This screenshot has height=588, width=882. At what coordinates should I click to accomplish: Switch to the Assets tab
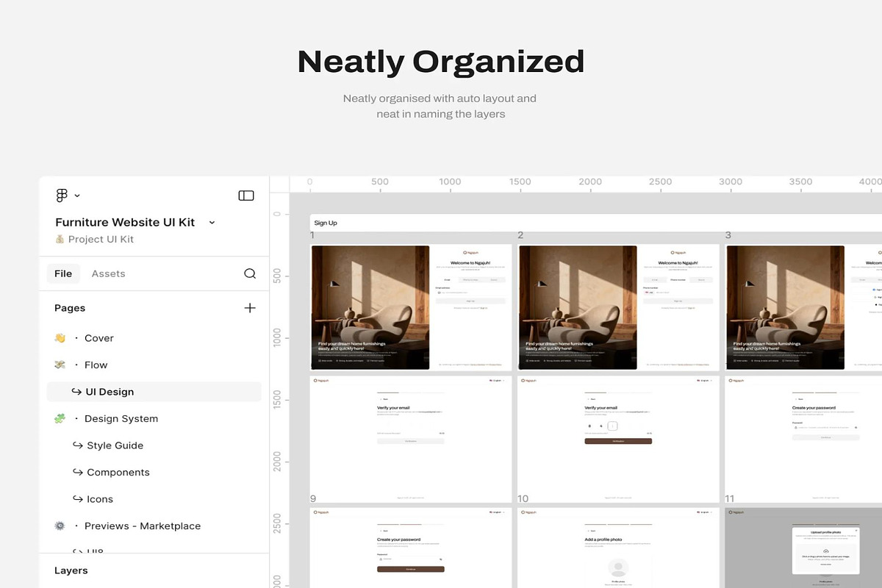pos(108,273)
